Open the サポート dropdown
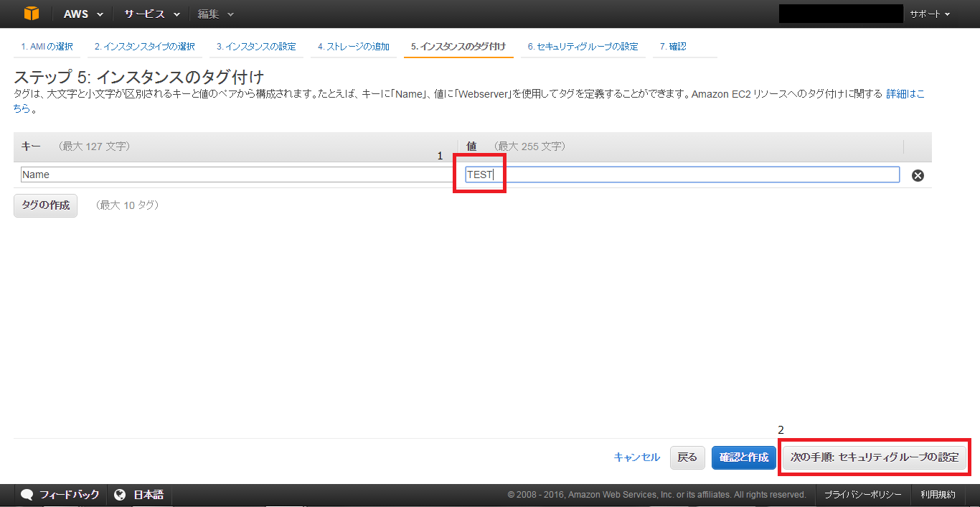The image size is (980, 507). pos(930,14)
